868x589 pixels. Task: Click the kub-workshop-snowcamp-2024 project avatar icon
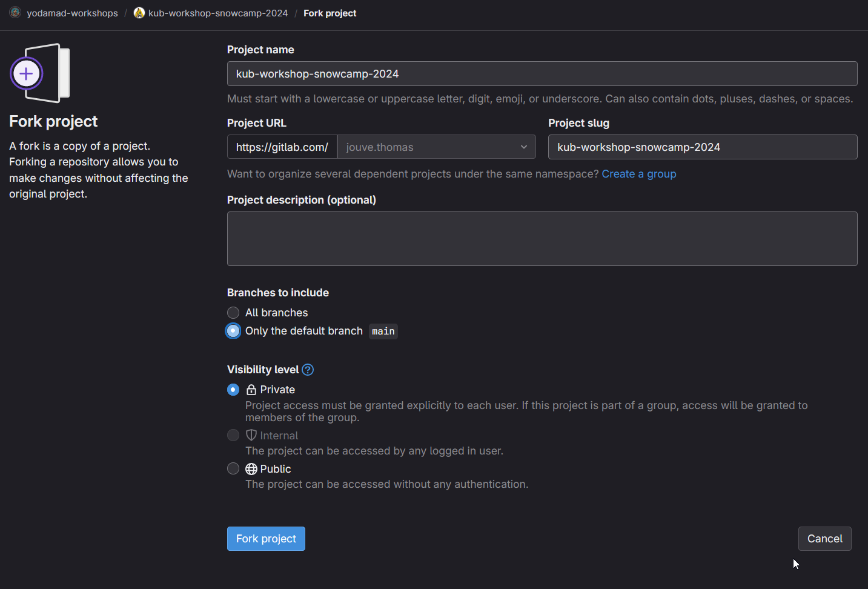[139, 13]
